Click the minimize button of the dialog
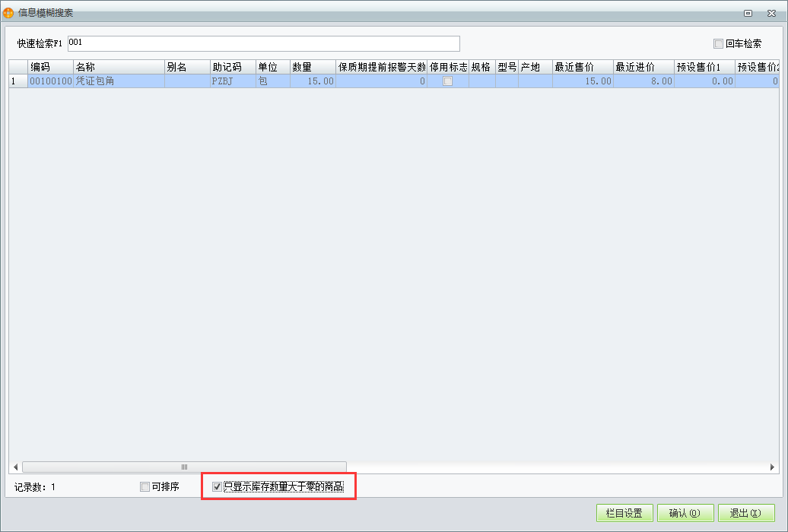788x532 pixels. (748, 13)
